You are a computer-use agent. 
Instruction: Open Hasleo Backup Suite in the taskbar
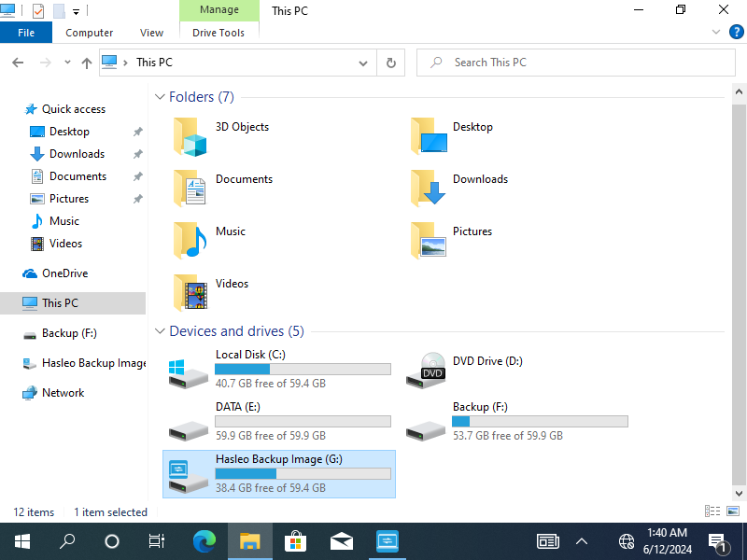(x=387, y=541)
